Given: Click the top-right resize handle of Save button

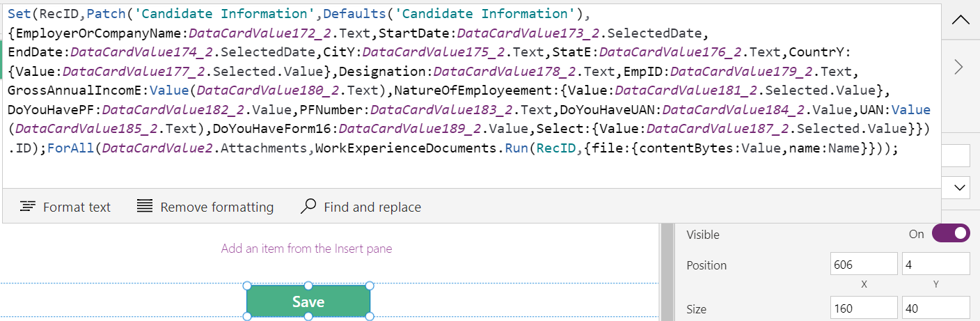Looking at the screenshot, I should coord(370,285).
